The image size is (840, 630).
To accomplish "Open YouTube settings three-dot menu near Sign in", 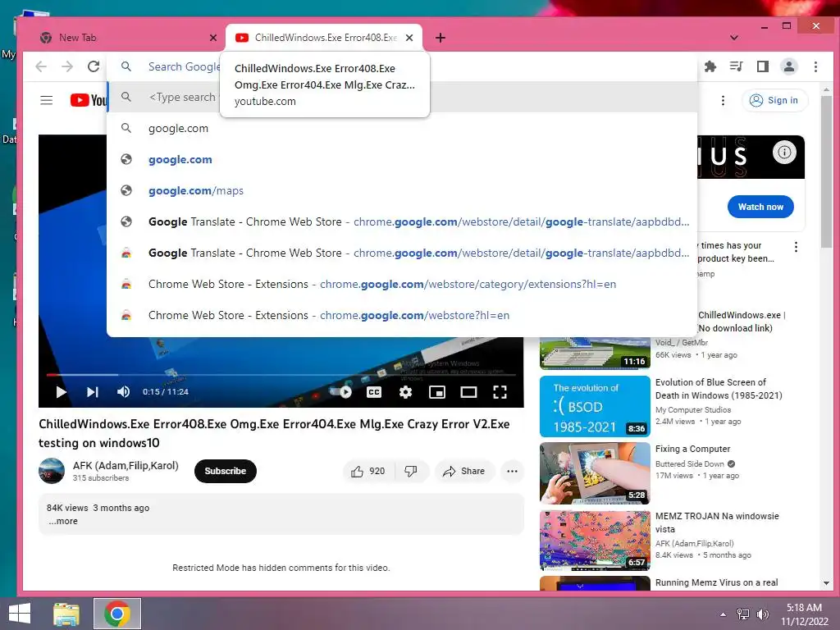I will [x=723, y=100].
